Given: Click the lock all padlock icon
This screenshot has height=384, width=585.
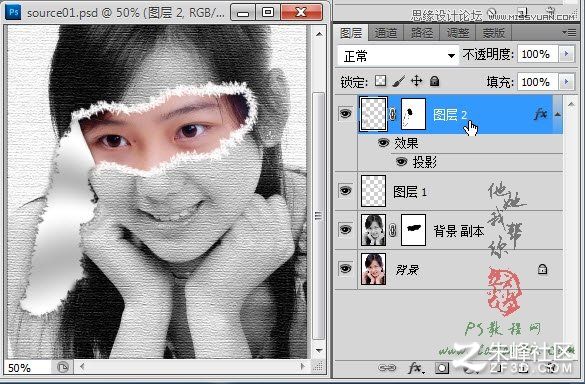Looking at the screenshot, I should click(434, 81).
